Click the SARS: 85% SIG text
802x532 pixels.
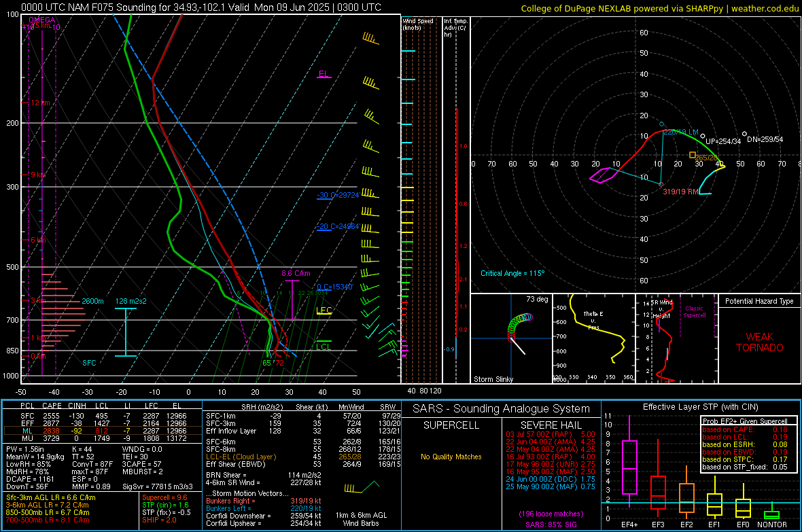[551, 525]
